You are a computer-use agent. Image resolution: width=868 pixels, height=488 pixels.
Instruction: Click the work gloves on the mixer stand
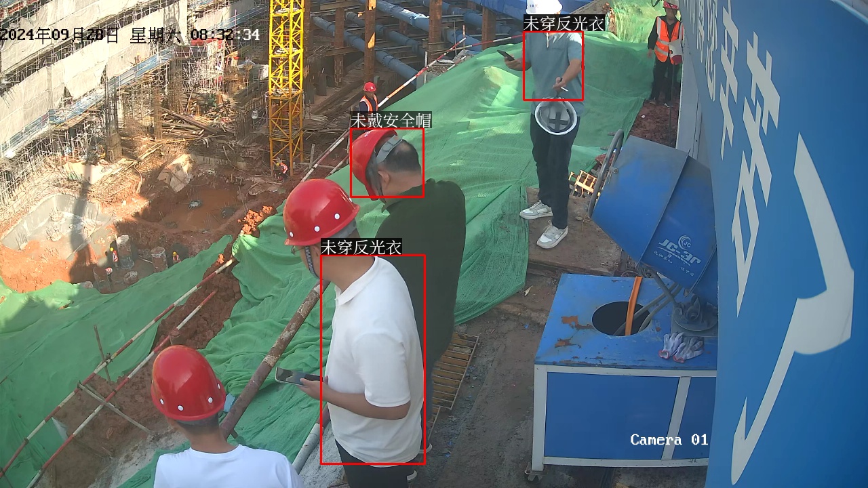pos(680,346)
